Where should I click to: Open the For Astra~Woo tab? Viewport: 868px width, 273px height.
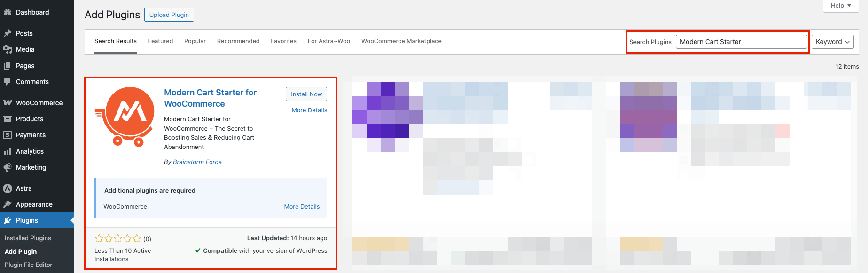point(329,41)
